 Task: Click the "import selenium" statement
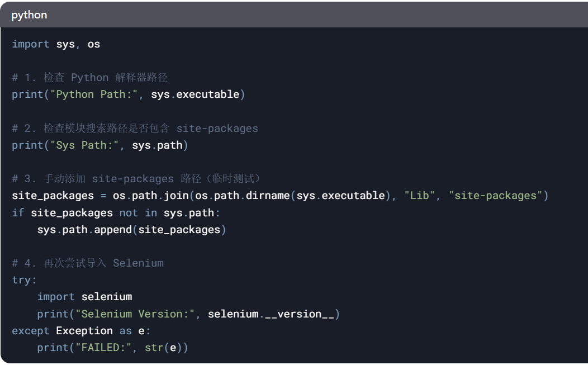pos(84,297)
